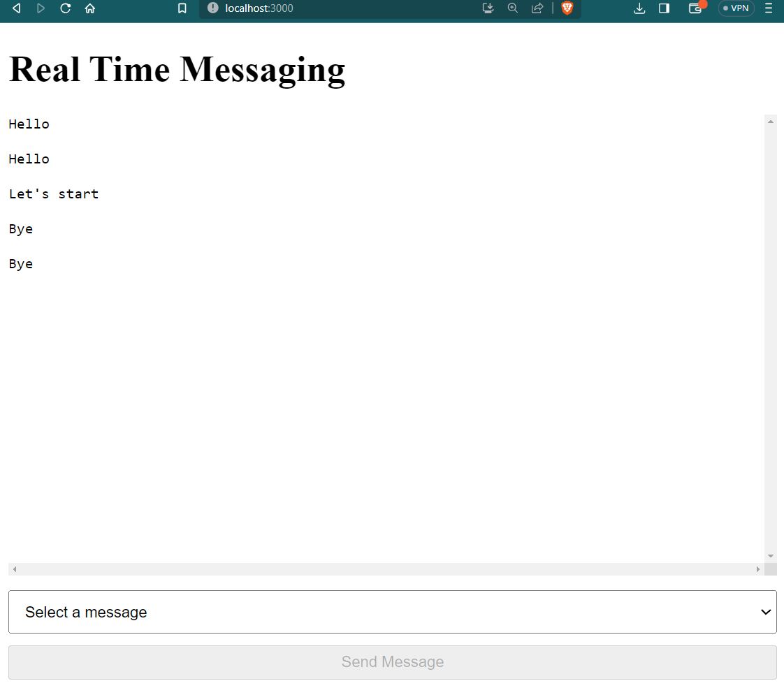Open the sidebar panel icon

point(662,9)
